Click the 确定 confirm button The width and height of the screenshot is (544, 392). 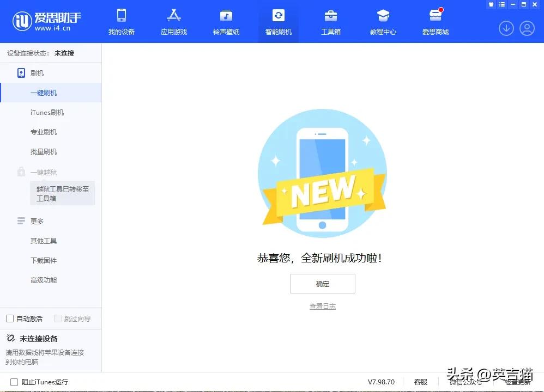[322, 283]
